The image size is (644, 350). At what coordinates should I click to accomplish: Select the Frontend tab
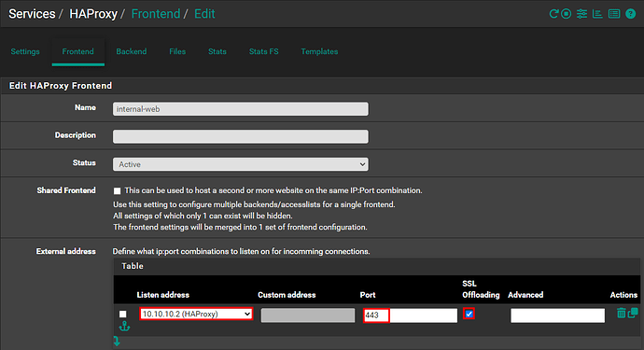(78, 51)
